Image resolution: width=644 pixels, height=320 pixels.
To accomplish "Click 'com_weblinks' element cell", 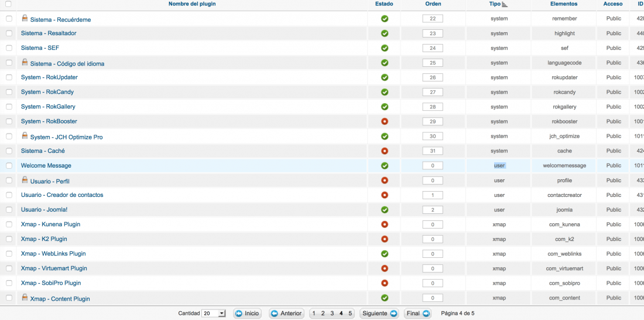I will 564,254.
